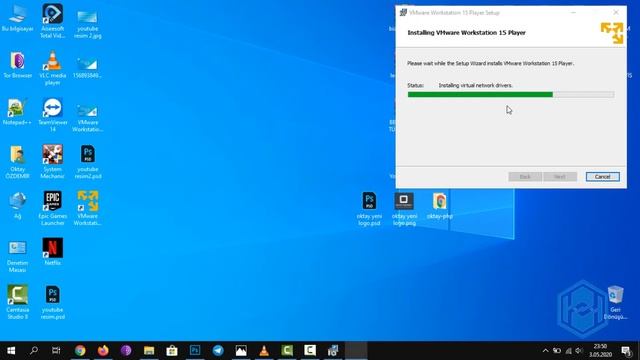Viewport: 640px width, 360px height.
Task: Open the network status tray icon
Action: pyautogui.click(x=568, y=351)
